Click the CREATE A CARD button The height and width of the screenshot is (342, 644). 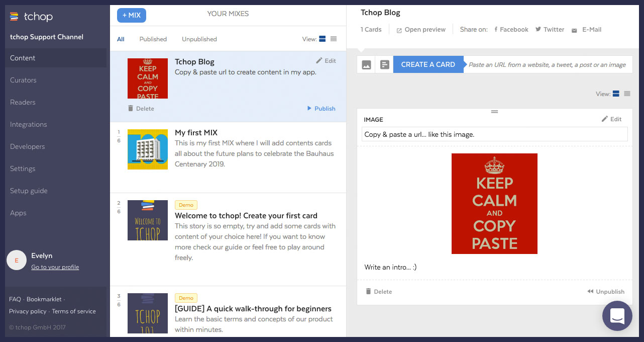(428, 64)
